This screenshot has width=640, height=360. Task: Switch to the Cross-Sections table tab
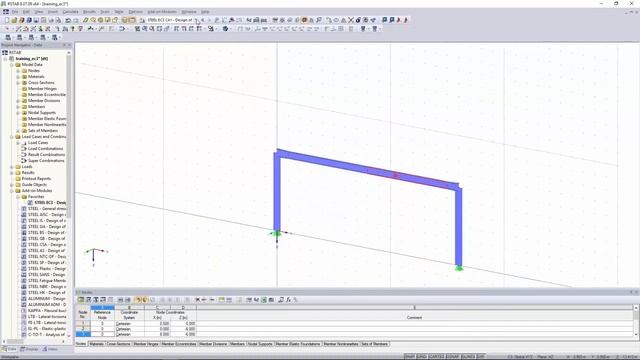[118, 344]
